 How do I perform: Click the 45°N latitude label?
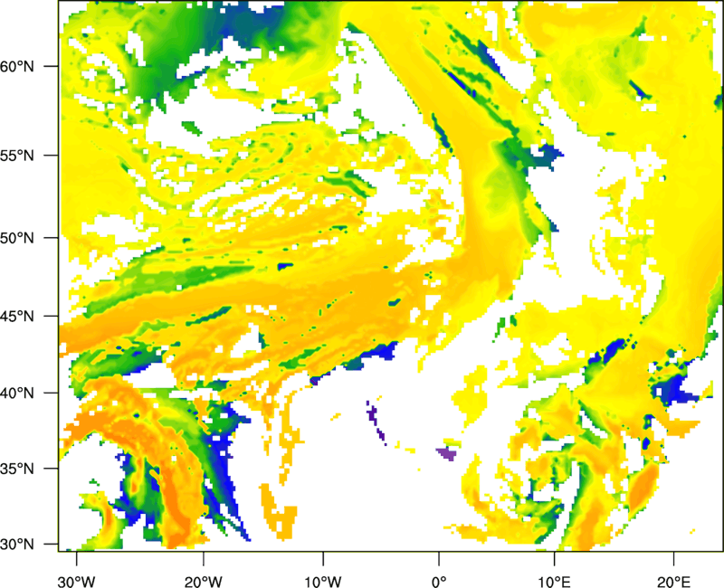click(x=17, y=316)
